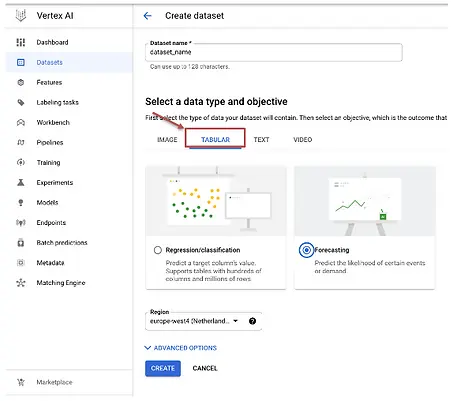Click into the Dataset name field
The image size is (453, 401).
(273, 52)
